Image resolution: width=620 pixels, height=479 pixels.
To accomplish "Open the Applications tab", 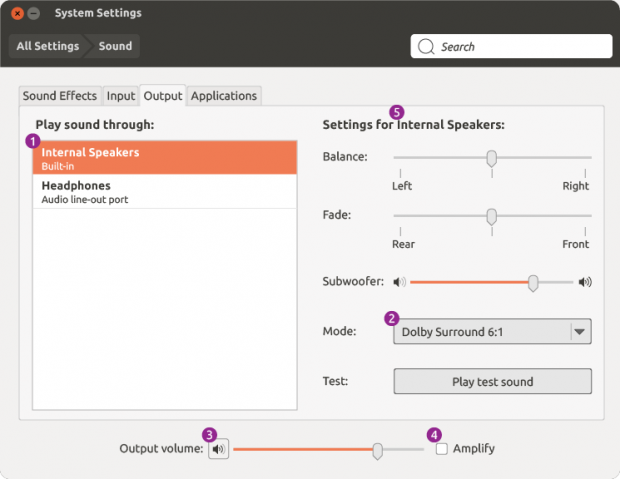I will pyautogui.click(x=224, y=96).
